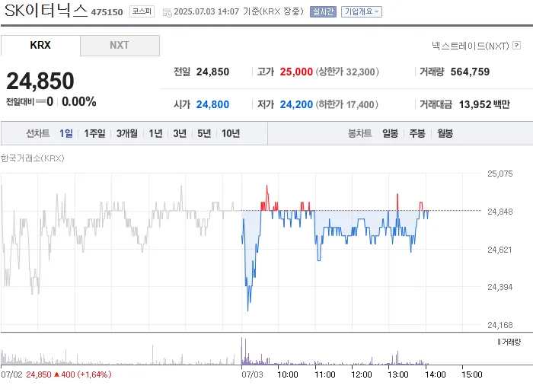Image resolution: width=533 pixels, height=392 pixels.
Task: Click the 실시간 button
Action: [x=323, y=11]
